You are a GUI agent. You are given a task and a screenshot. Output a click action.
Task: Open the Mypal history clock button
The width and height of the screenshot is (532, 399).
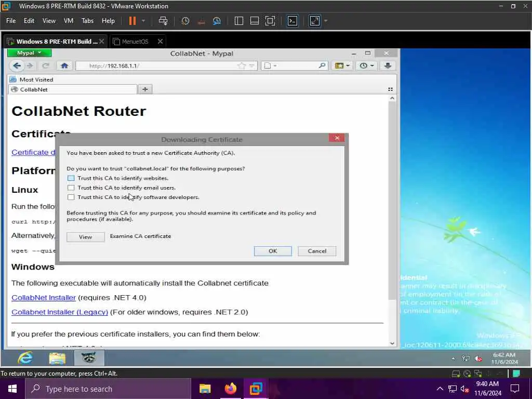367,66
